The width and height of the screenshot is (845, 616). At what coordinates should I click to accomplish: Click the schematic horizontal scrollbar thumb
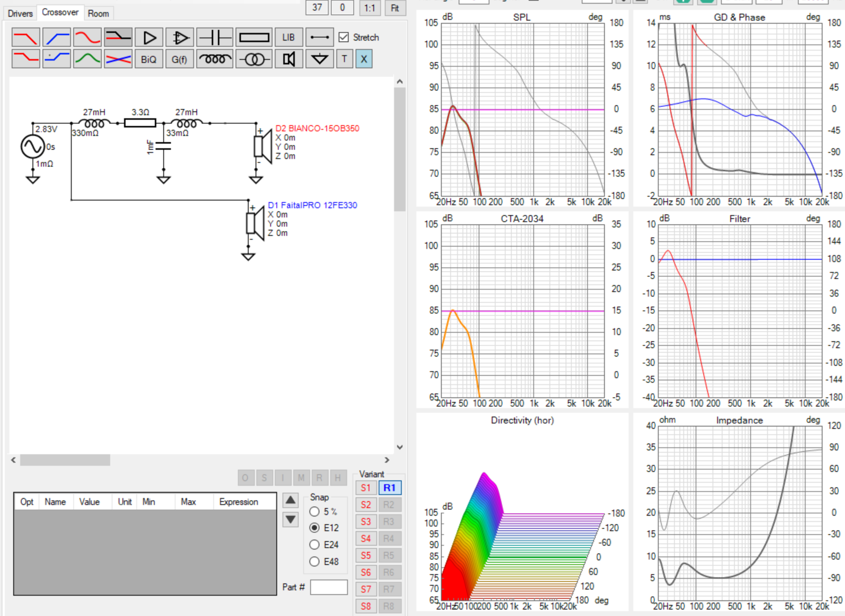[65, 460]
